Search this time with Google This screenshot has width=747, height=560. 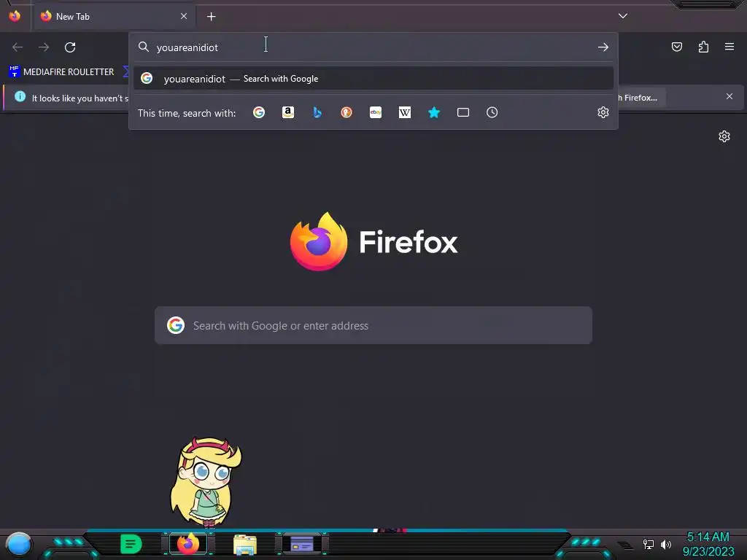[259, 112]
